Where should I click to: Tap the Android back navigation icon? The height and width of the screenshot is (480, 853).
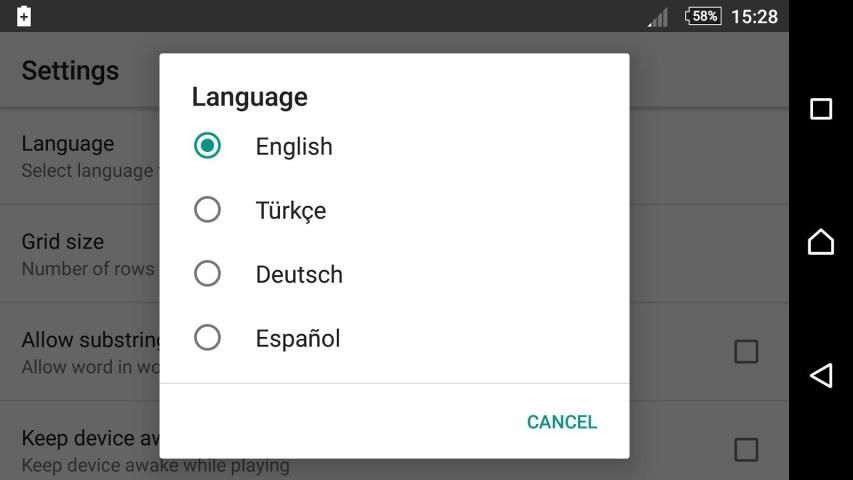(820, 375)
